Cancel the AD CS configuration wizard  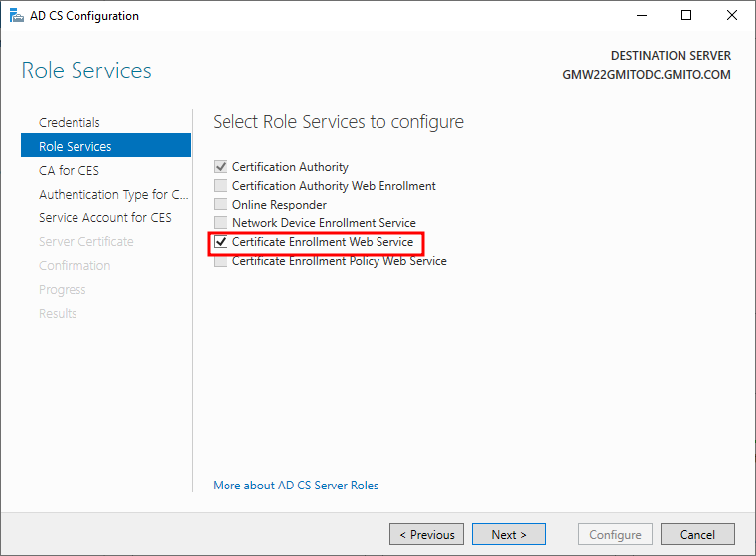coord(697,534)
